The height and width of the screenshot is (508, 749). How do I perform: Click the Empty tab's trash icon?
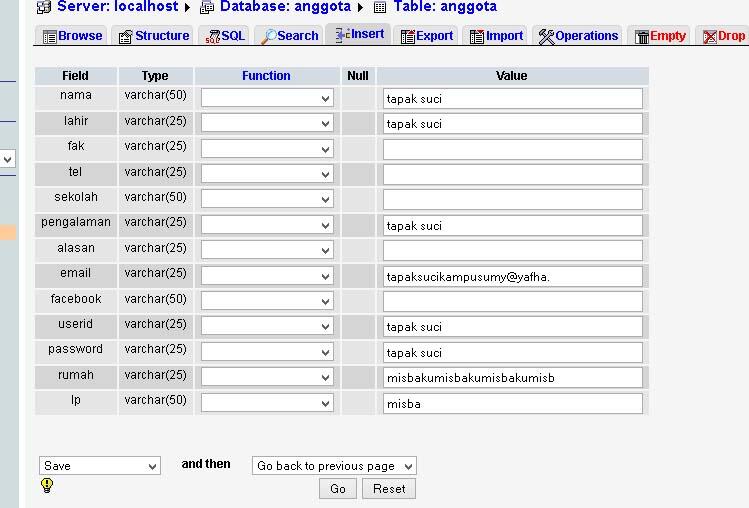click(642, 37)
